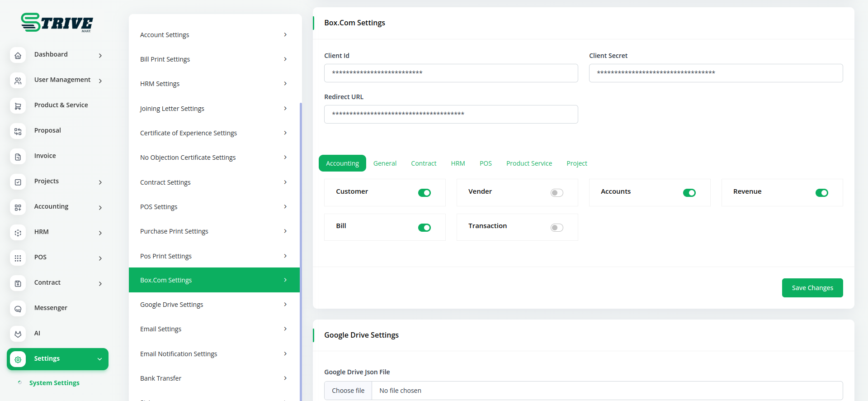Click the Save Changes button
Screen dimensions: 868x401
click(812, 288)
